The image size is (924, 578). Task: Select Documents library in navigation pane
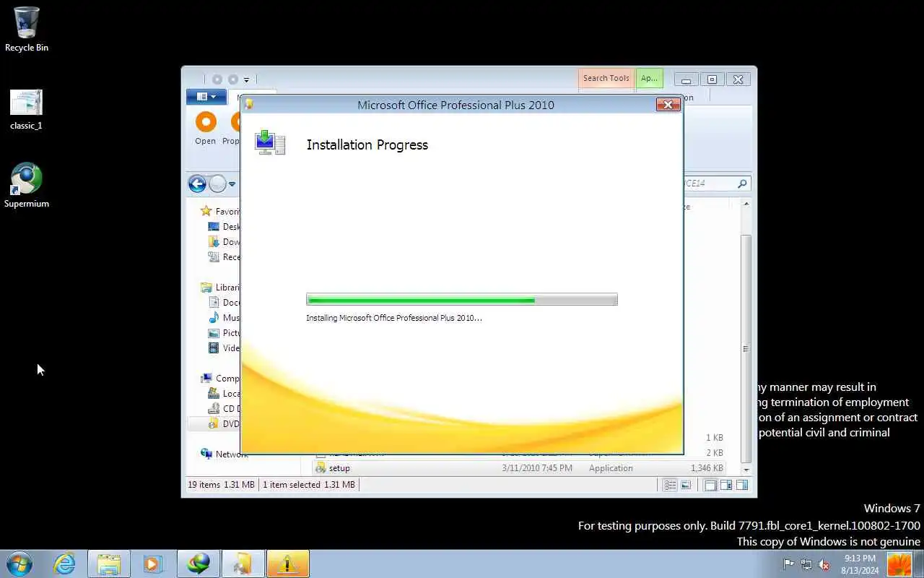[223, 303]
